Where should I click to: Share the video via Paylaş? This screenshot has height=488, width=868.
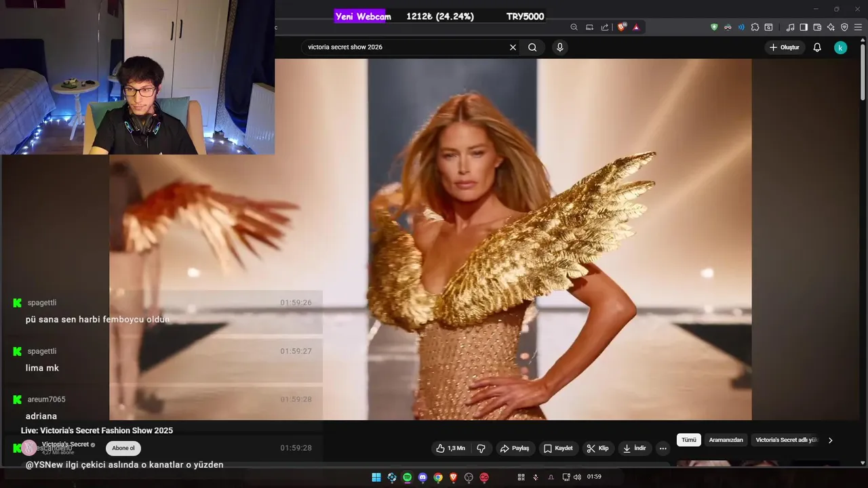[x=514, y=448]
